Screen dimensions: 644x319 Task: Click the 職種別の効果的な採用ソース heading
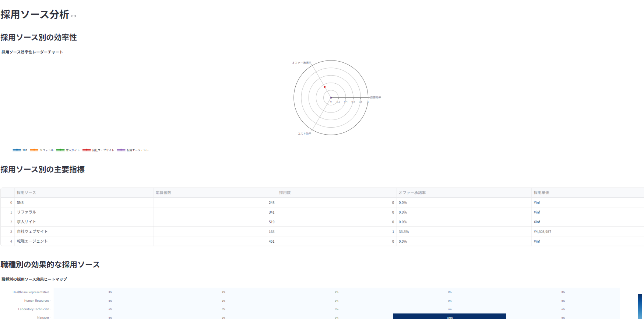[x=50, y=264]
